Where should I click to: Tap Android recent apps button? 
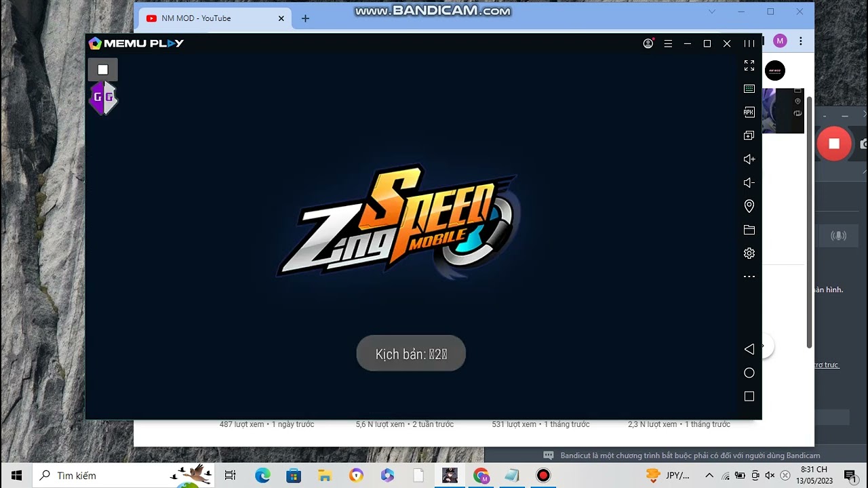749,396
